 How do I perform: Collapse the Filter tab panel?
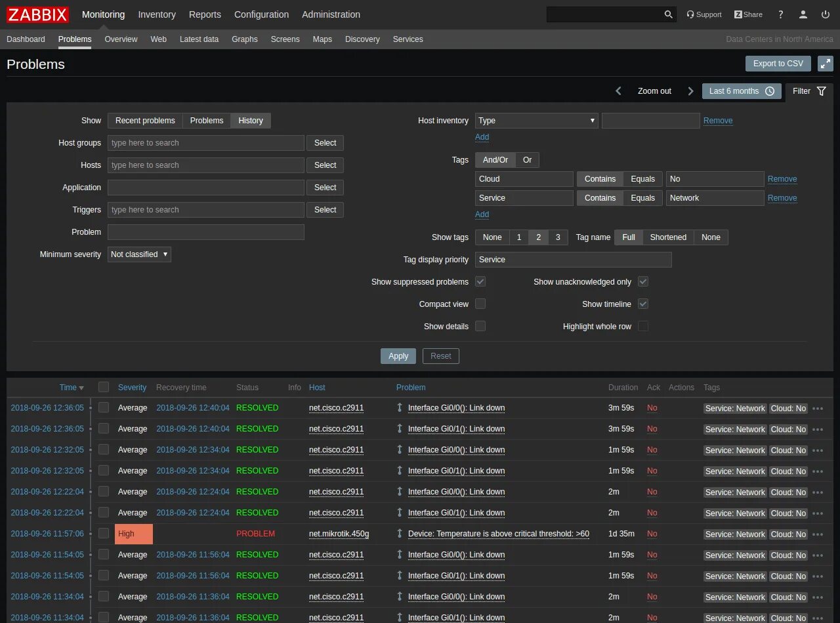809,91
